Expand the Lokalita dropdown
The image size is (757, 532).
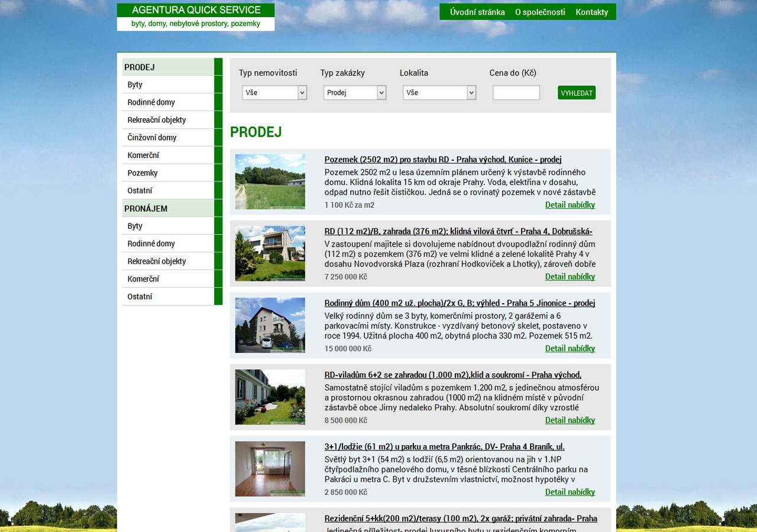(x=439, y=93)
